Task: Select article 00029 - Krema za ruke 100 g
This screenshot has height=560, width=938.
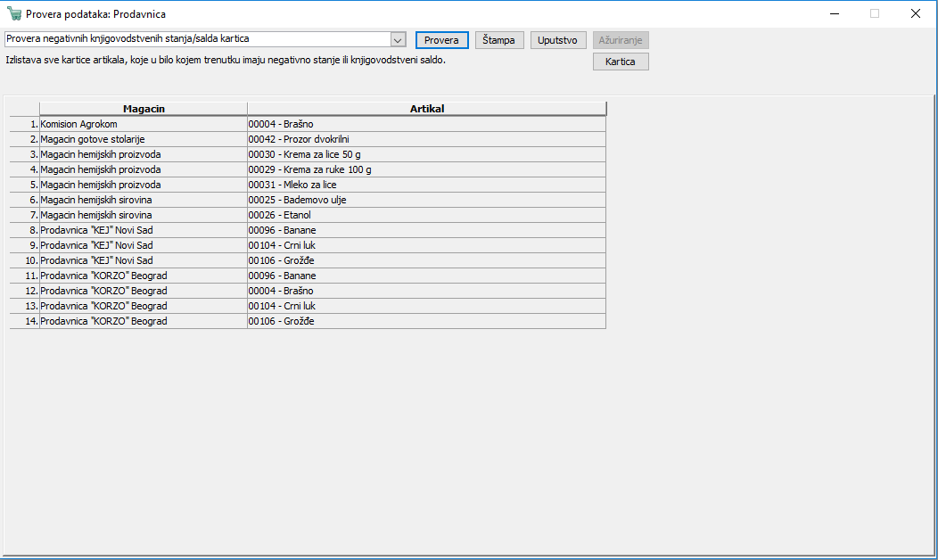Action: point(426,169)
